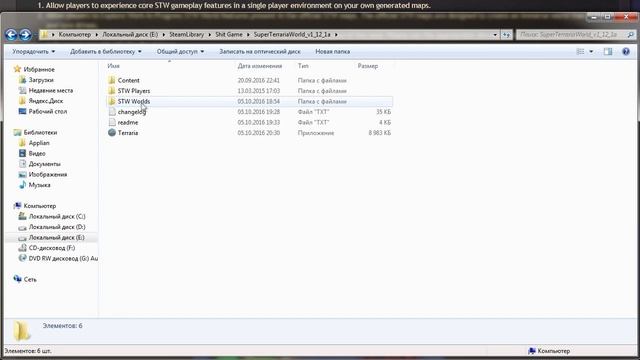Go back with the Back arrow button
Image resolution: width=640 pixels, height=360 pixels.
pos(11,35)
